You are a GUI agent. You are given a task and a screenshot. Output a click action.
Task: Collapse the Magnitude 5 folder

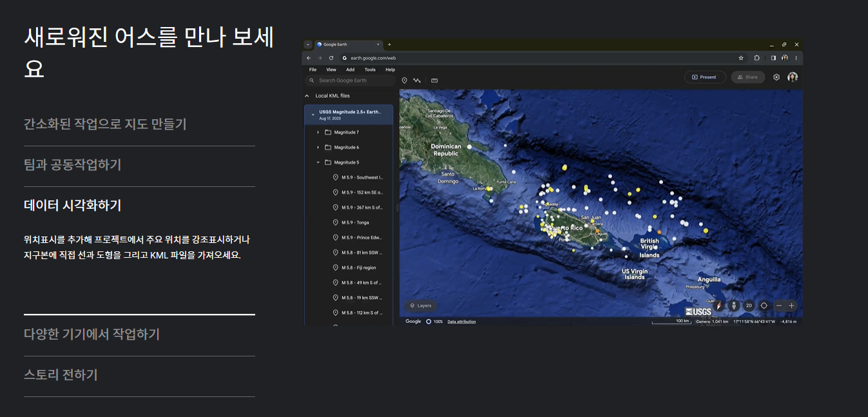pos(318,162)
